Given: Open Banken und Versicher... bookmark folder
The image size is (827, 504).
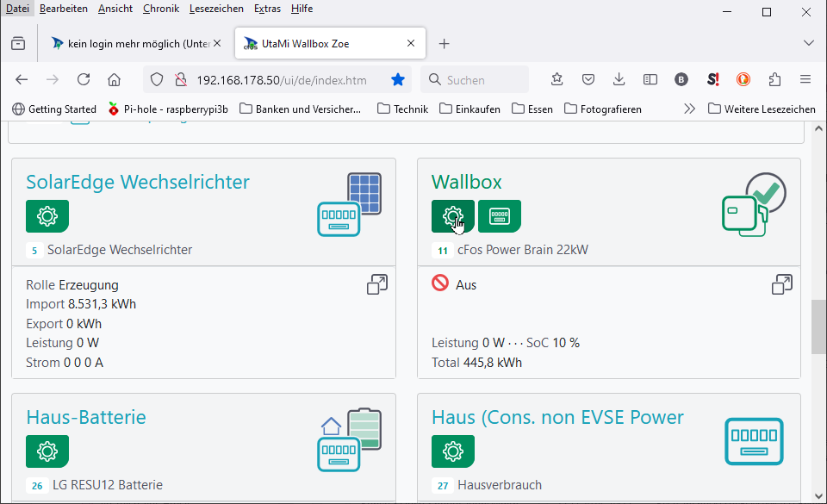Looking at the screenshot, I should tap(300, 109).
